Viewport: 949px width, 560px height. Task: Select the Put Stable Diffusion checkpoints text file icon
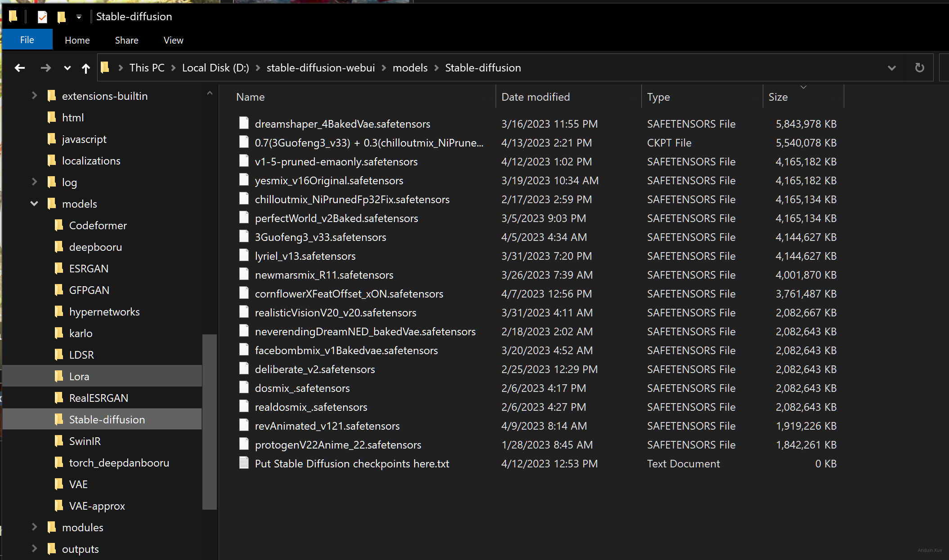click(244, 463)
